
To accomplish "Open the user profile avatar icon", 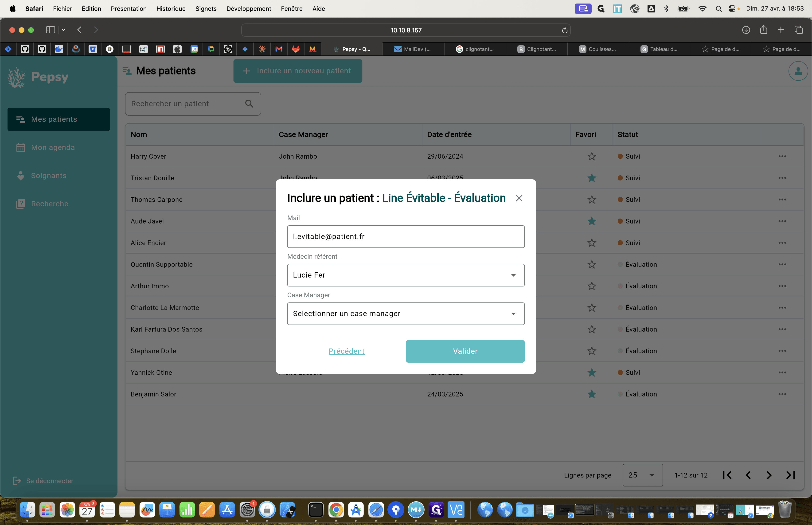I will click(798, 71).
